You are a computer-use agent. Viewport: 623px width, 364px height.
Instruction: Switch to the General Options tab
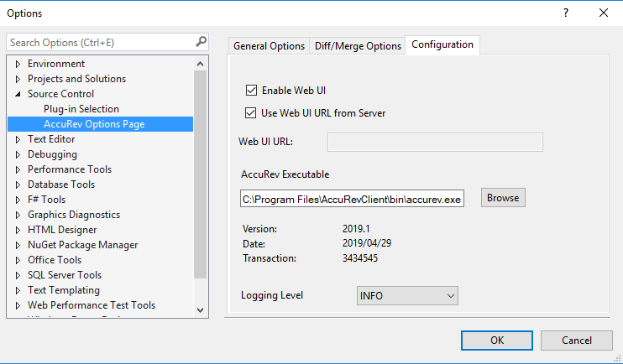point(269,46)
